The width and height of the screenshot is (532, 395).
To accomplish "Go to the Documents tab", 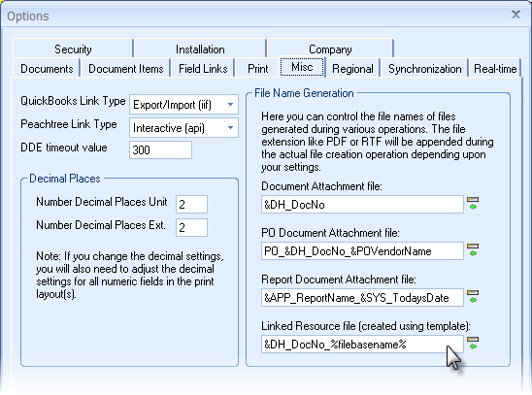I will [47, 69].
